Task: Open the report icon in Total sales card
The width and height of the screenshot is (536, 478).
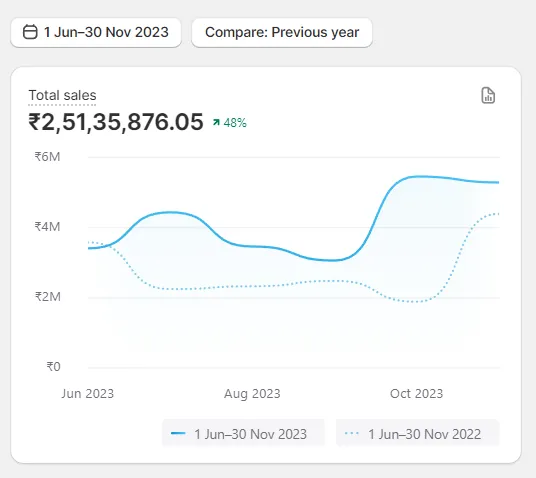Action: (488, 95)
